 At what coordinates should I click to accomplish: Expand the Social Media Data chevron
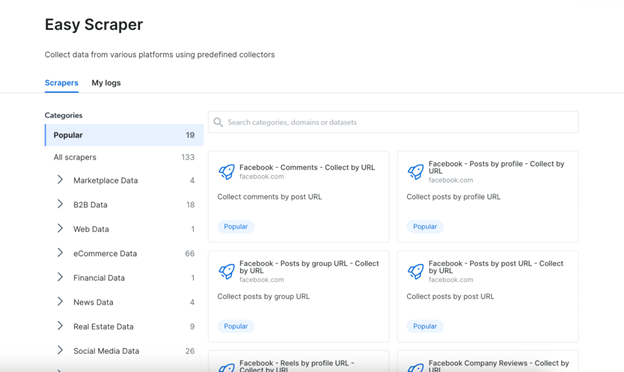point(60,350)
